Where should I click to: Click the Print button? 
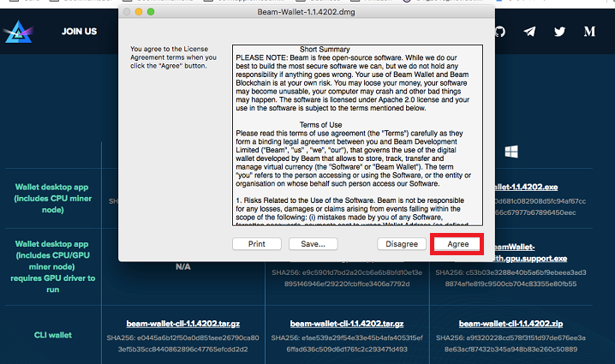[256, 244]
